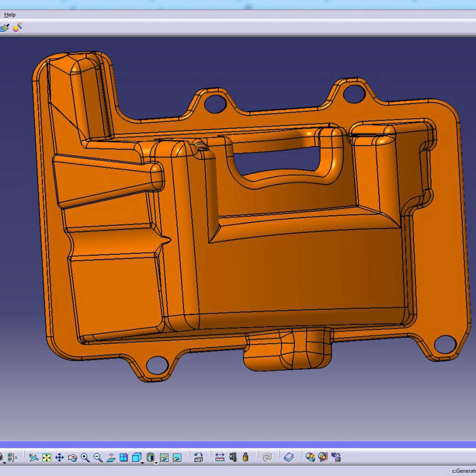The height and width of the screenshot is (476, 476).
Task: Select the Rotate view tool
Action: click(72, 457)
